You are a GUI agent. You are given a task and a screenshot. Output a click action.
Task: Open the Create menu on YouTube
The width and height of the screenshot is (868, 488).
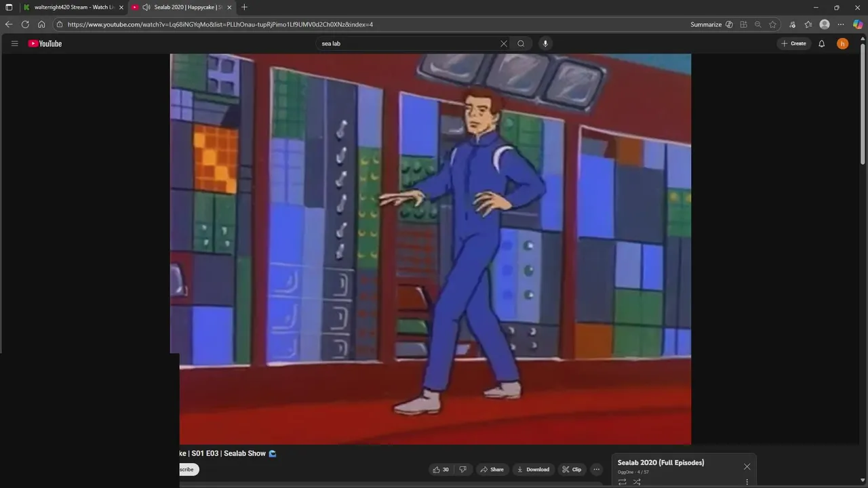click(x=793, y=43)
